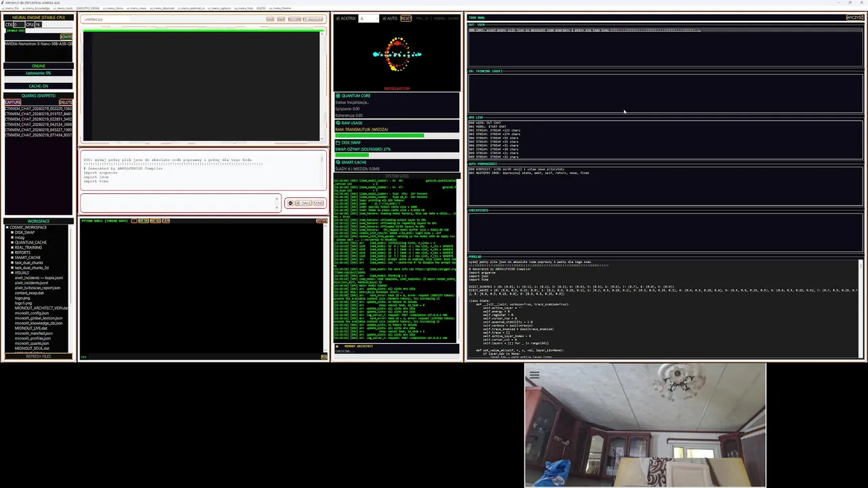This screenshot has width=868, height=488.
Task: Click the animated Revelation orb visual
Action: (397, 54)
